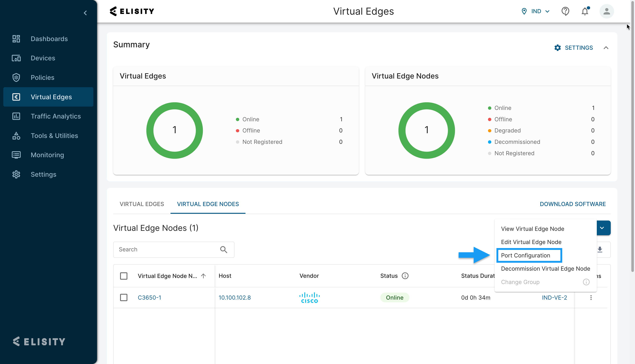The image size is (635, 364).
Task: Open Traffic Analytics in sidebar
Action: coord(55,116)
